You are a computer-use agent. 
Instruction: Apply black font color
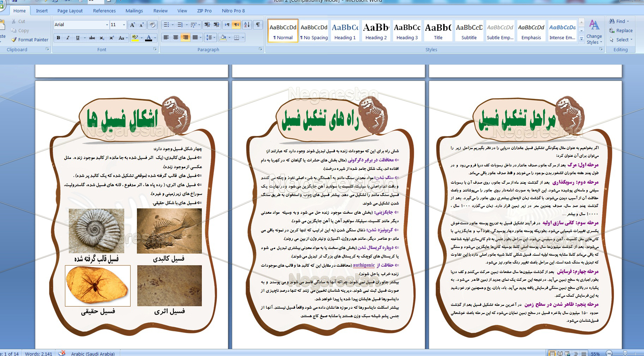pyautogui.click(x=149, y=38)
